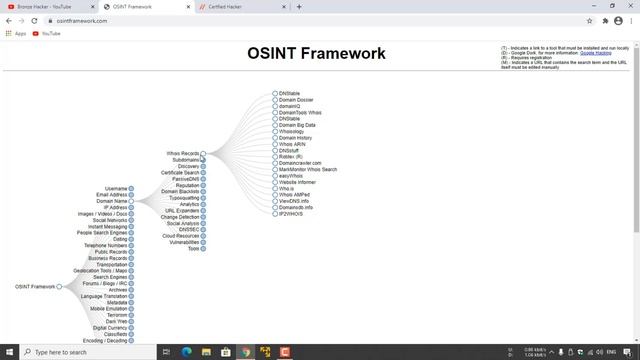The width and height of the screenshot is (640, 360).
Task: Expand the Cloud Resources node
Action: point(203,236)
